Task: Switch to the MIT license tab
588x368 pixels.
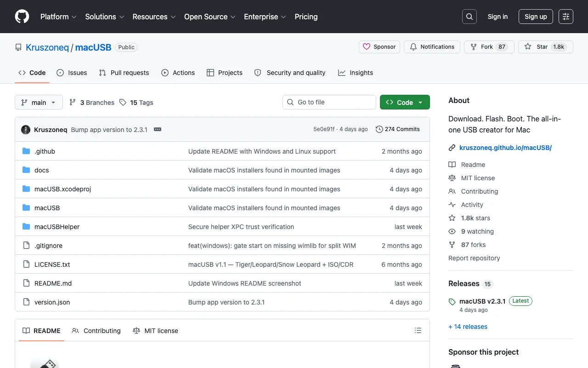Action: 155,331
